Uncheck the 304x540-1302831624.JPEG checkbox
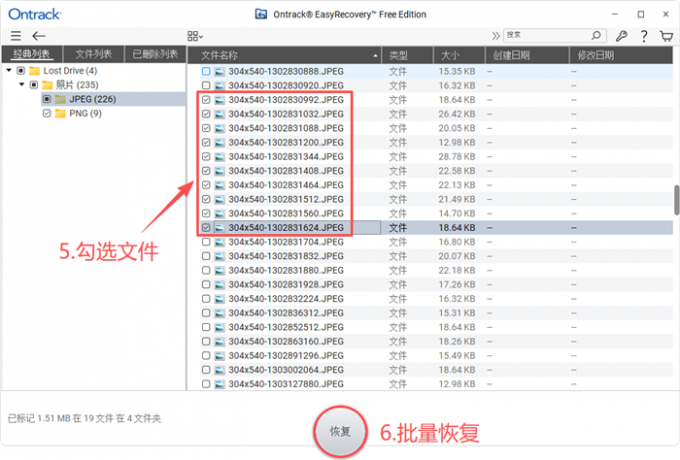 coord(206,228)
